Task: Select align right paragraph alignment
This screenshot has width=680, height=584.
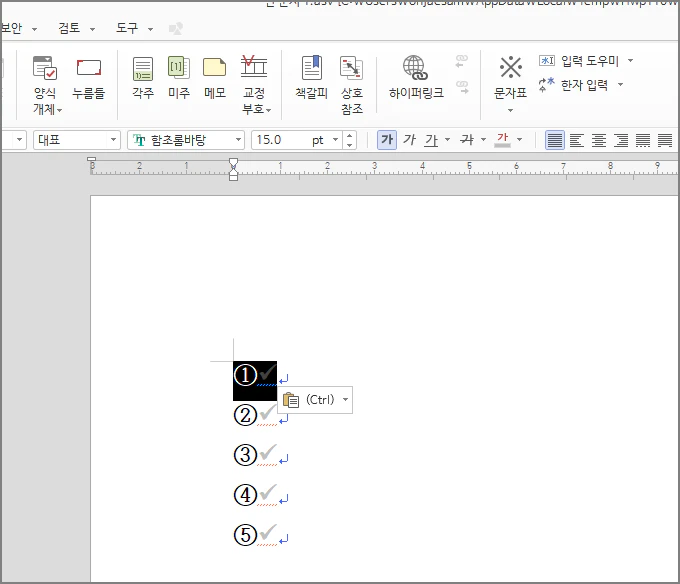Action: (621, 140)
